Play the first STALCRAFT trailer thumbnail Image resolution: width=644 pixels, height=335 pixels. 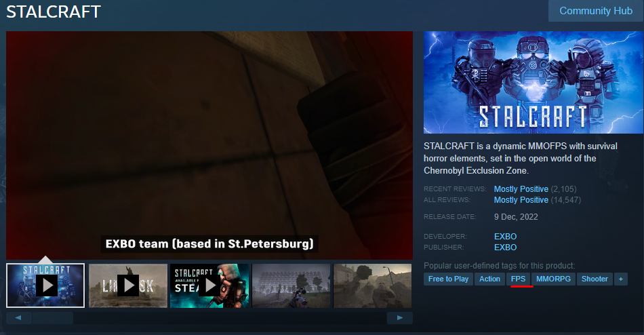click(45, 285)
